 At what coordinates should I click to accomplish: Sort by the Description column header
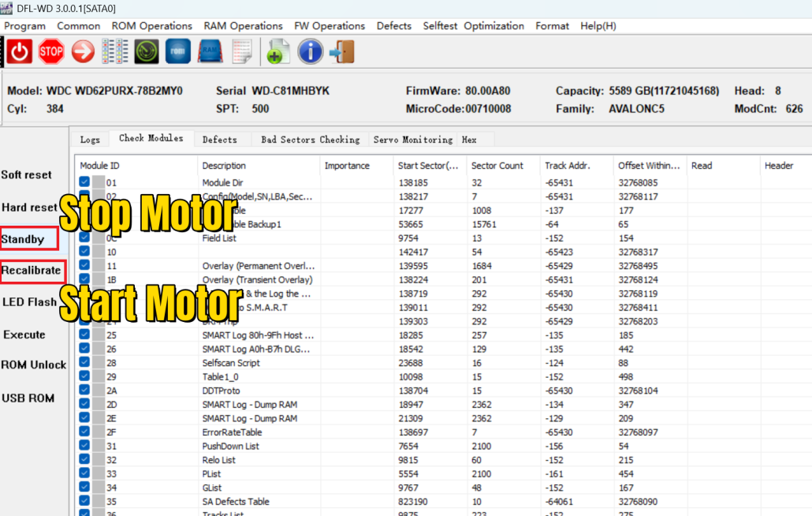(259, 166)
